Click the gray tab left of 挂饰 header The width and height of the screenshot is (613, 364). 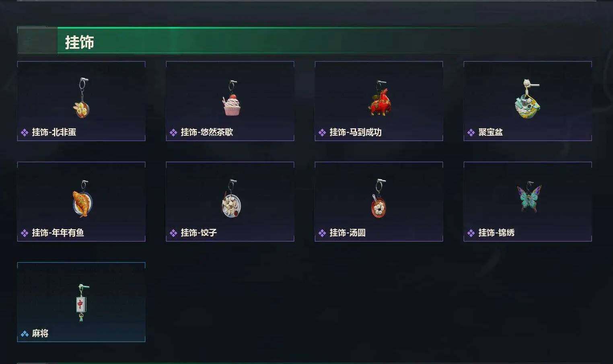click(37, 40)
